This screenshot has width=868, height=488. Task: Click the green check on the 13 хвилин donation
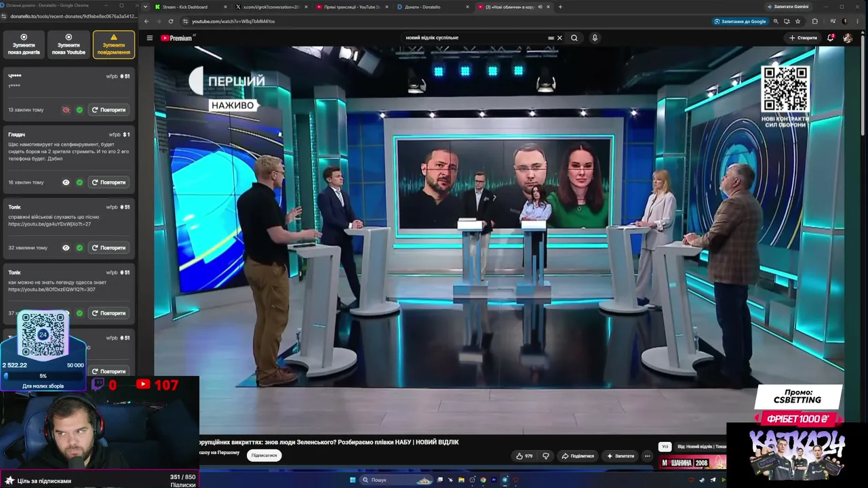coord(79,110)
